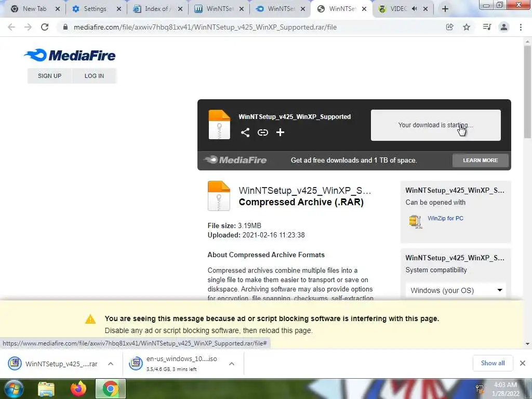Click the About Compressed Archive Formats heading

click(x=266, y=255)
